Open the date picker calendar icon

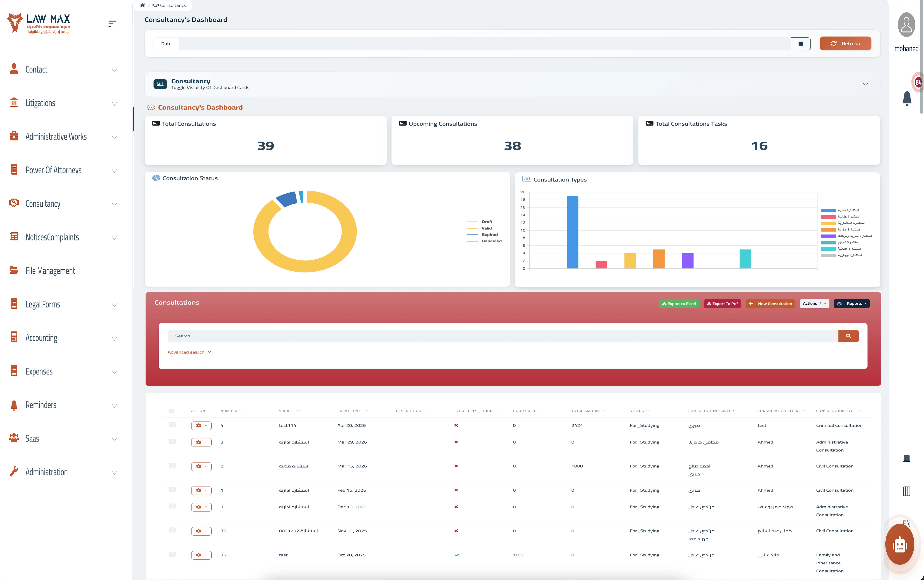pyautogui.click(x=801, y=44)
